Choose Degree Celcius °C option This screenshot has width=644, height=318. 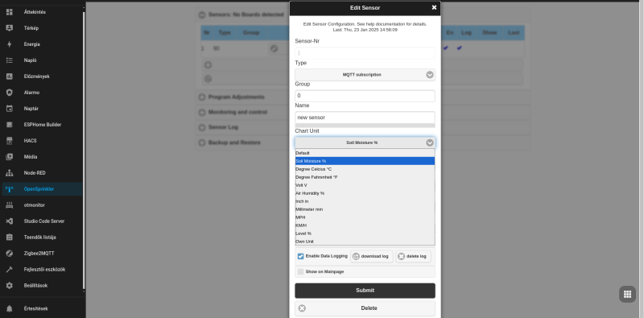point(365,169)
